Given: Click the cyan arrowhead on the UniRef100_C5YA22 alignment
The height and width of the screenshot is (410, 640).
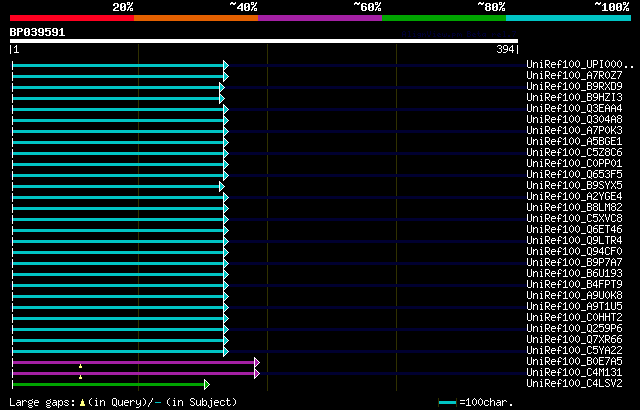Looking at the screenshot, I should [x=226, y=351].
